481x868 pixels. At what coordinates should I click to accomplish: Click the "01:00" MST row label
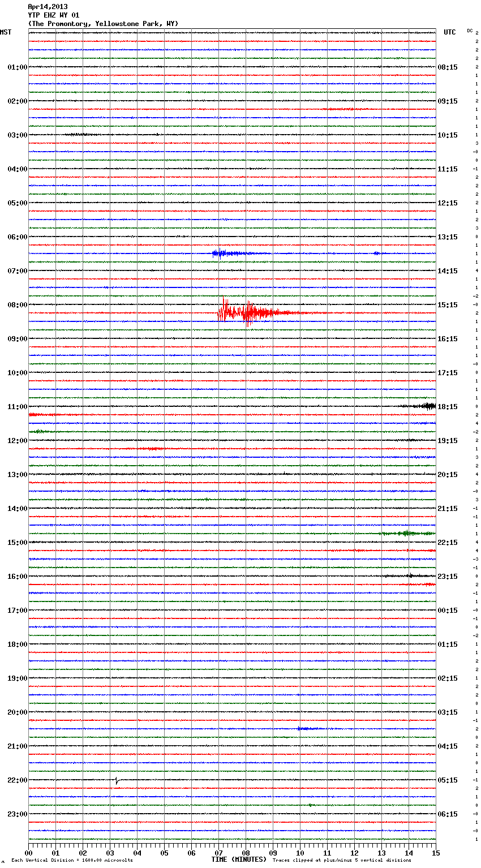[x=18, y=67]
